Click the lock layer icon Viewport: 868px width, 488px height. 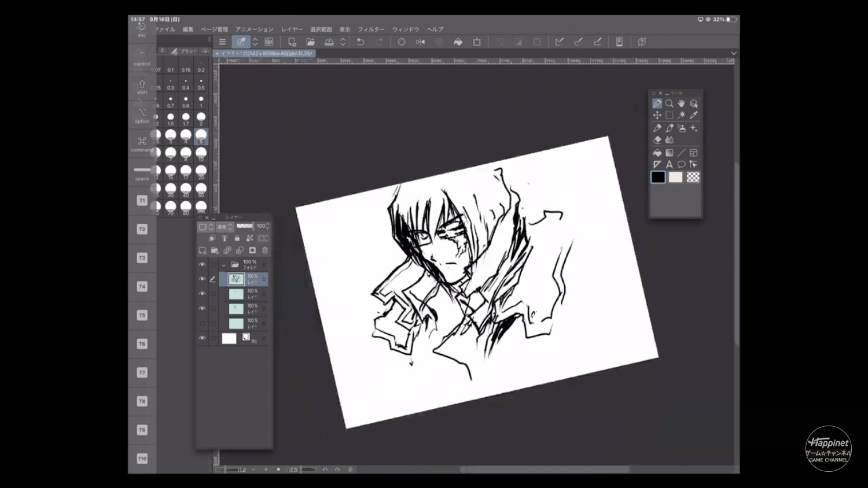(237, 238)
